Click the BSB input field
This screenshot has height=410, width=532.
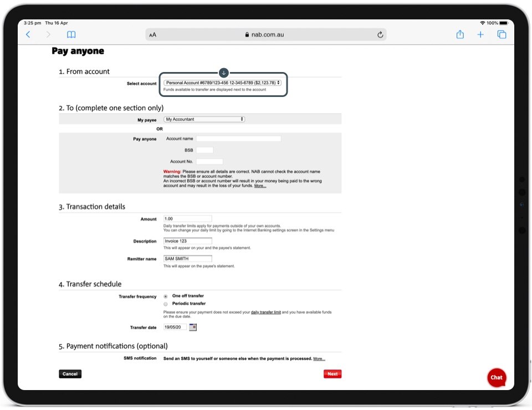click(204, 150)
